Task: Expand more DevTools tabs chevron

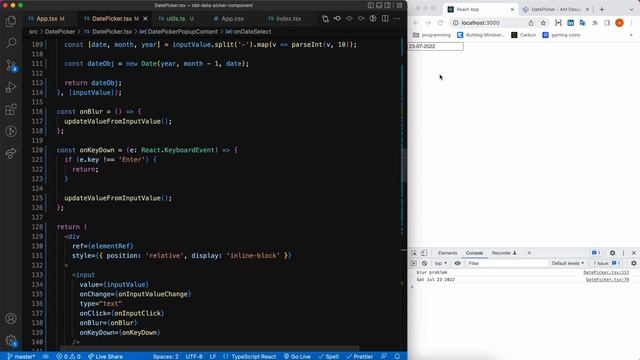Action: (x=529, y=253)
